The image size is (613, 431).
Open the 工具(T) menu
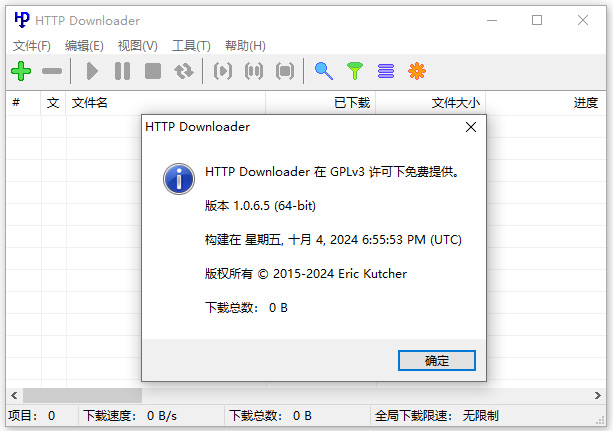coord(191,46)
